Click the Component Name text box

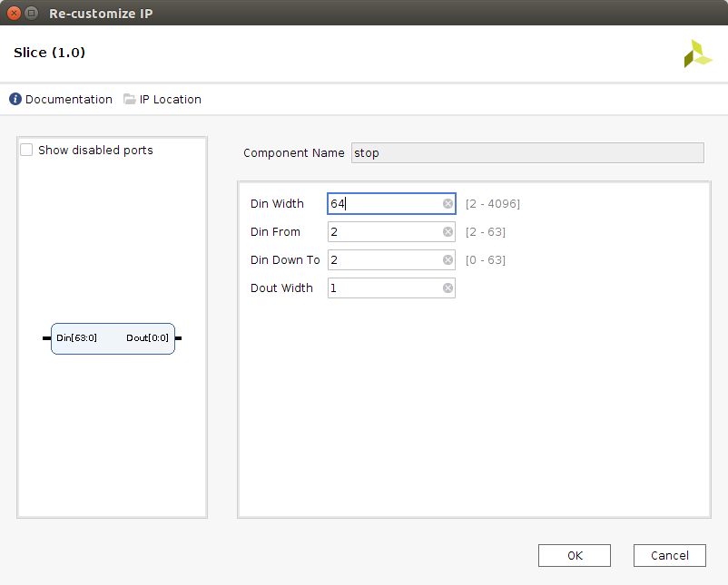(x=526, y=153)
